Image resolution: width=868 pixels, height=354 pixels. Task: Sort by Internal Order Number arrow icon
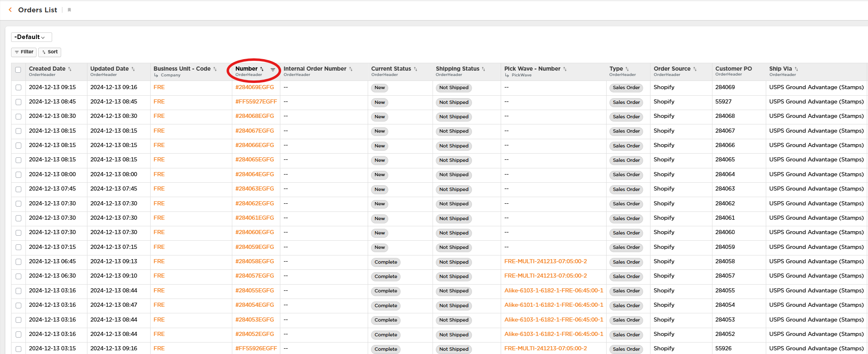pyautogui.click(x=351, y=69)
